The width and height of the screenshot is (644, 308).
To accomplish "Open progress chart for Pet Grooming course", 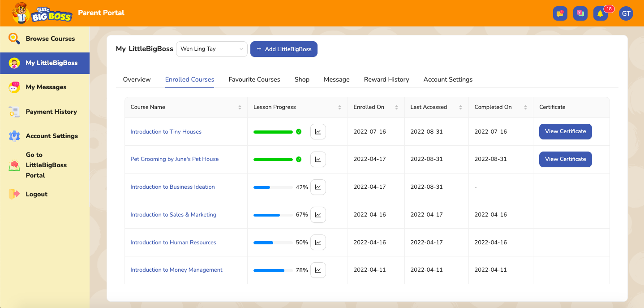I will coord(318,159).
